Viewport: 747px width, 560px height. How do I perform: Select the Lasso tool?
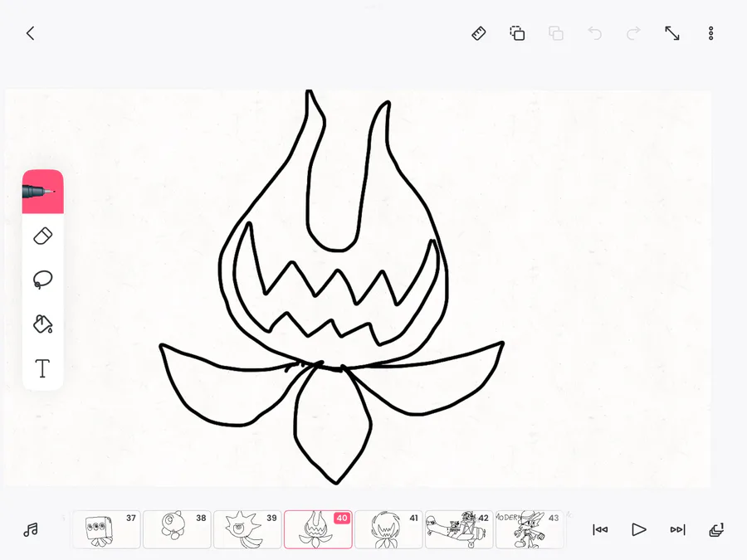(x=43, y=280)
